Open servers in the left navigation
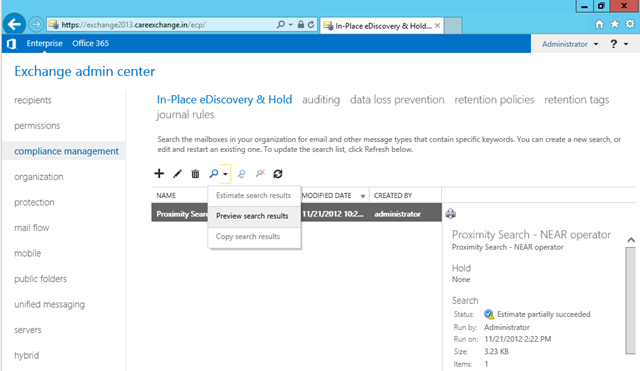 point(28,330)
